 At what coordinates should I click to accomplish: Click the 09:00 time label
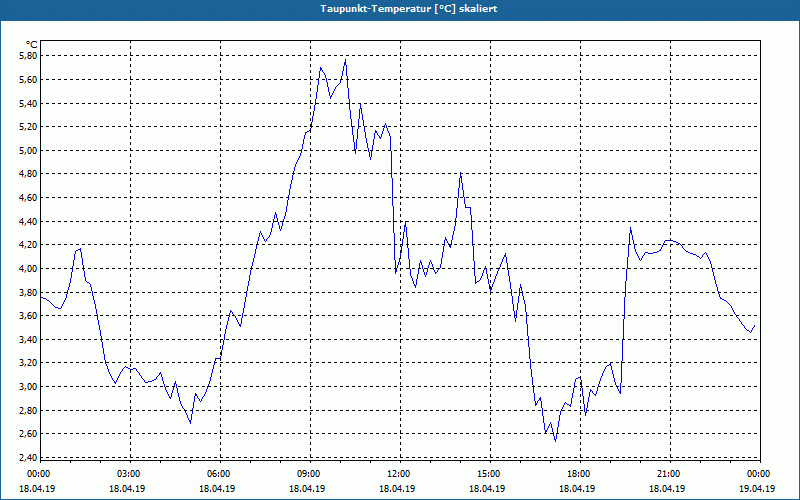(x=310, y=474)
